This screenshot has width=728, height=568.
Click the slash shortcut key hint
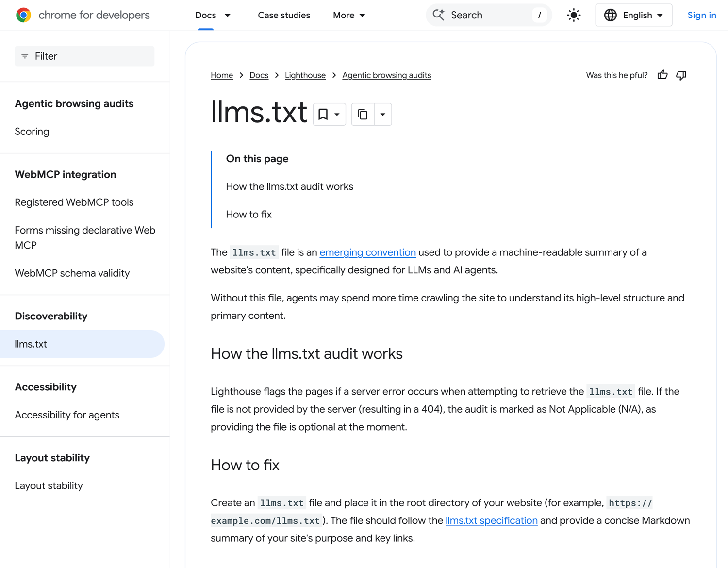pos(539,15)
